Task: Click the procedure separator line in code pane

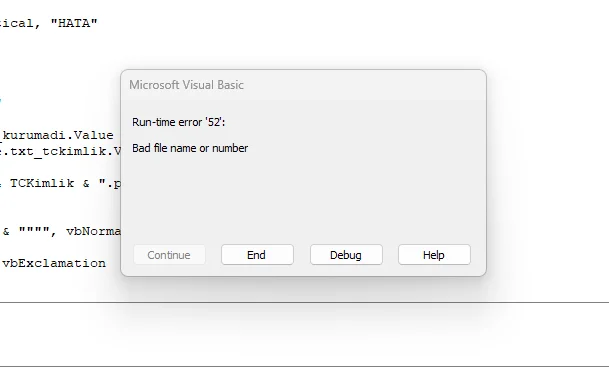Action: 304,302
